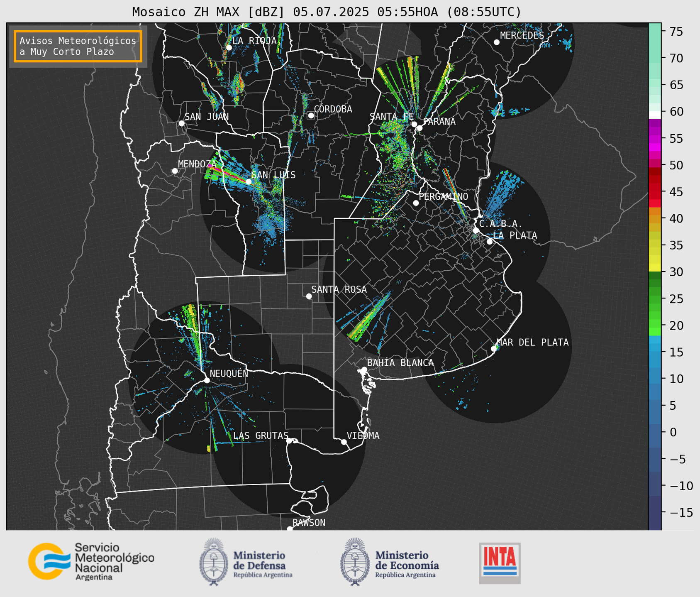Click the MAR DEL PLATA label text

coord(532,342)
